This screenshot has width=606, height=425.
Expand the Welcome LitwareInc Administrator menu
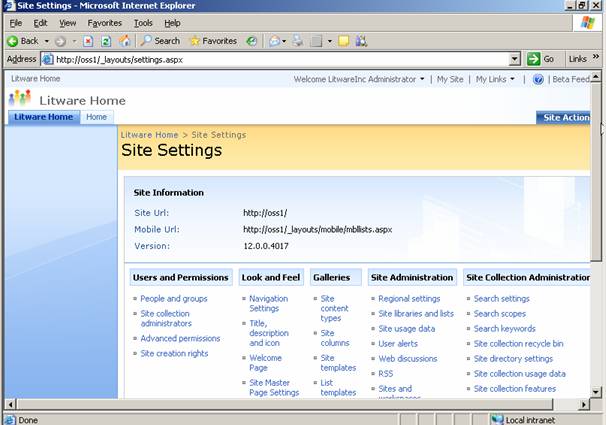point(359,79)
